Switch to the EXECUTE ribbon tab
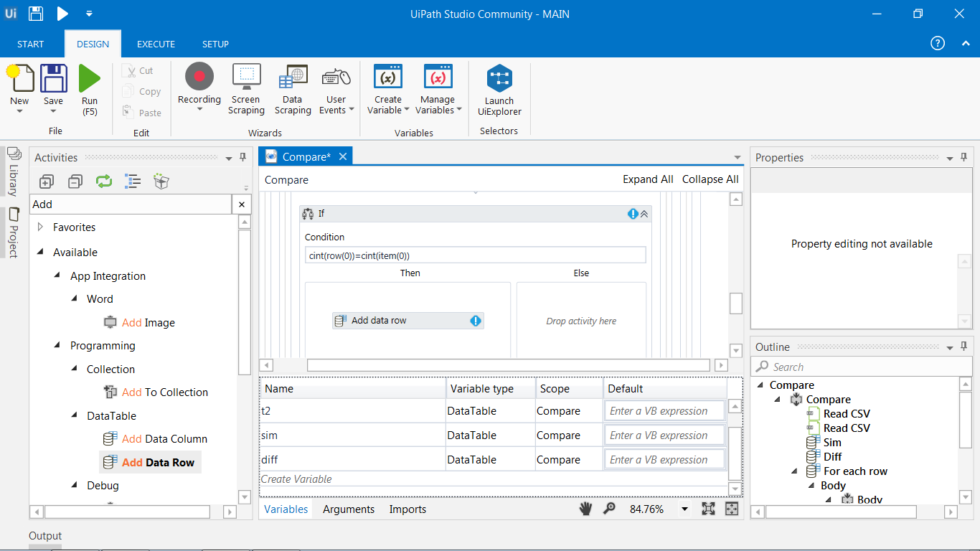The width and height of the screenshot is (980, 551). tap(156, 44)
